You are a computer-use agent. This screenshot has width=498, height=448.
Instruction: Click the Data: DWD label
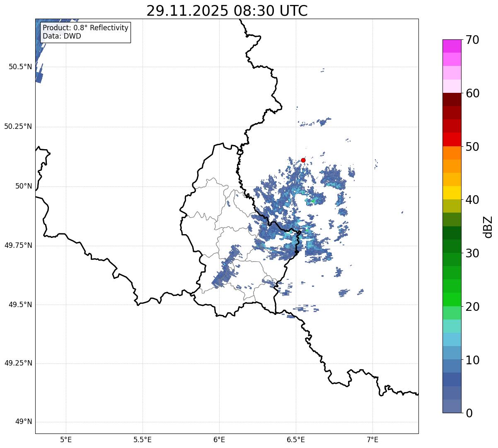tap(62, 36)
